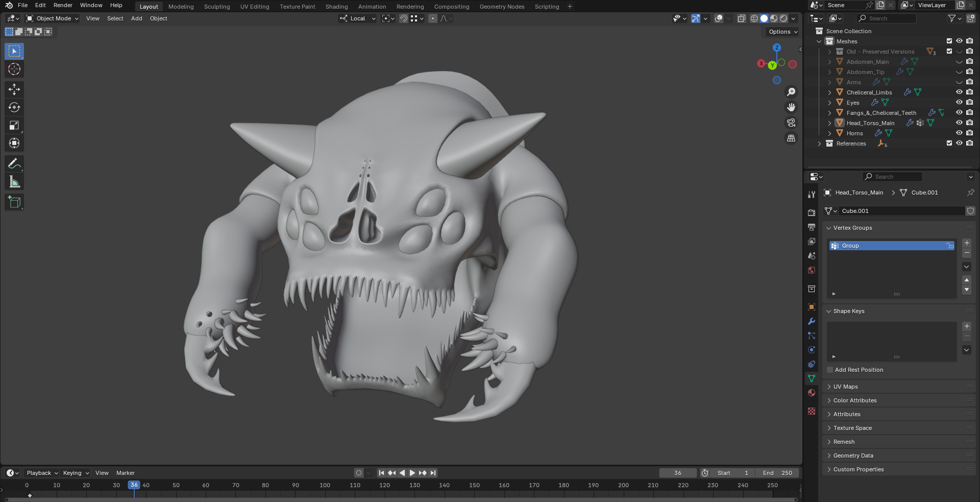Select the Annotate pencil tool
This screenshot has width=980, height=502.
click(x=14, y=164)
